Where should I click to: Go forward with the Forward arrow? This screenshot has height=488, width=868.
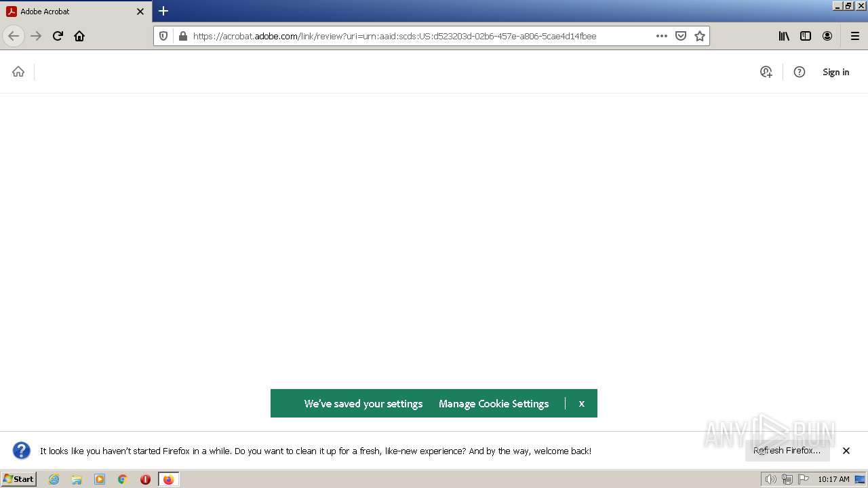point(36,36)
